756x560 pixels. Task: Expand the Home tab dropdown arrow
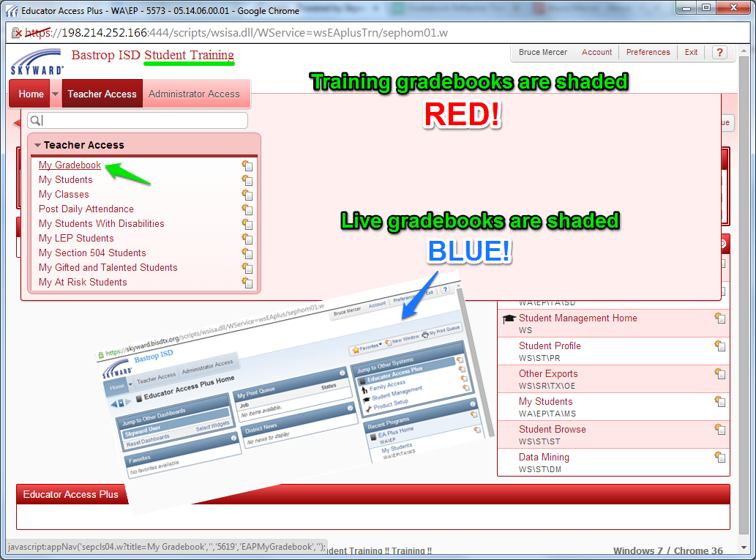[56, 94]
